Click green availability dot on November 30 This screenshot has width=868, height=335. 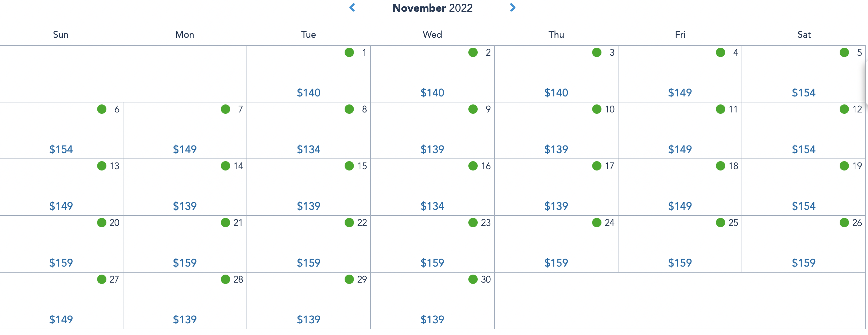coord(473,279)
